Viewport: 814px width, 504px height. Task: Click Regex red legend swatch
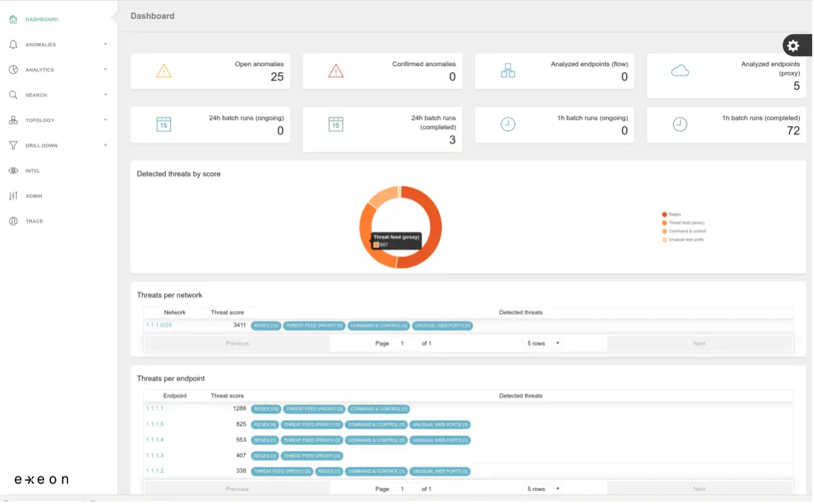(664, 214)
